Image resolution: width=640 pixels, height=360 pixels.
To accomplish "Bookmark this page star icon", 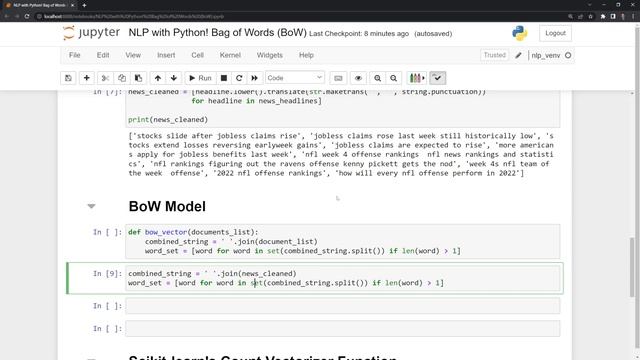I will tap(591, 16).
